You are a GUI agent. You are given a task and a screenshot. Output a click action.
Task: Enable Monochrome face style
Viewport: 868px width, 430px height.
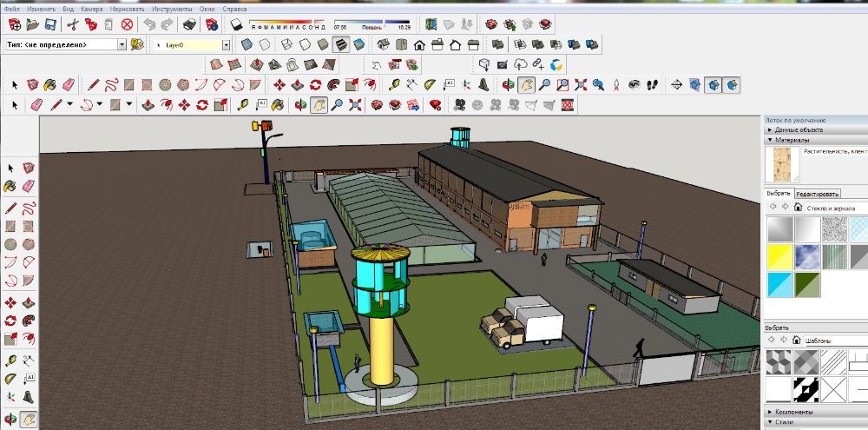(358, 45)
